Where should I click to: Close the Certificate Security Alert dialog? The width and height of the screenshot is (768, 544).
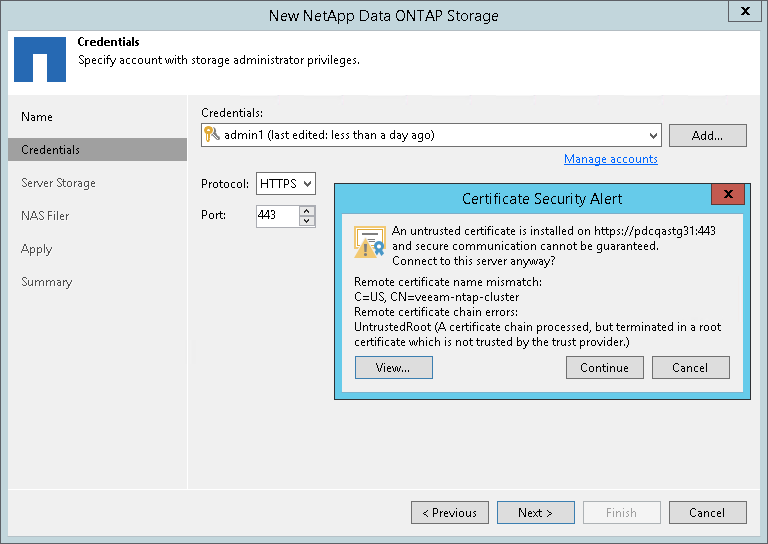[728, 194]
